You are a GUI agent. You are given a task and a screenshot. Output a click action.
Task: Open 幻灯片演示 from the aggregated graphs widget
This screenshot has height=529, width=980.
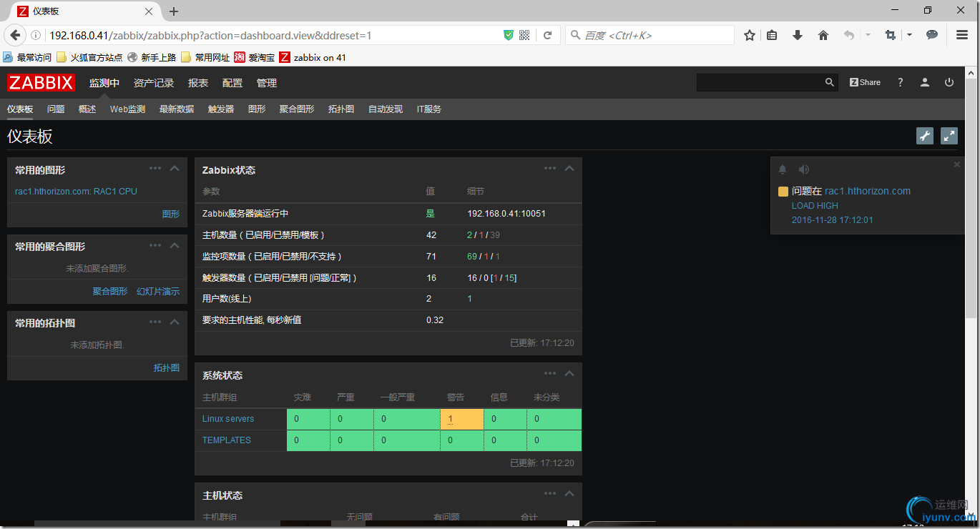tap(157, 291)
